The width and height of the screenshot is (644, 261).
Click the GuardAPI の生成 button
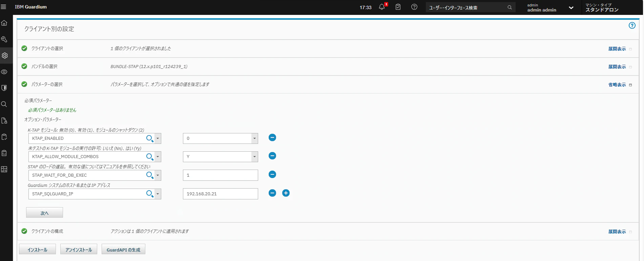click(x=123, y=249)
